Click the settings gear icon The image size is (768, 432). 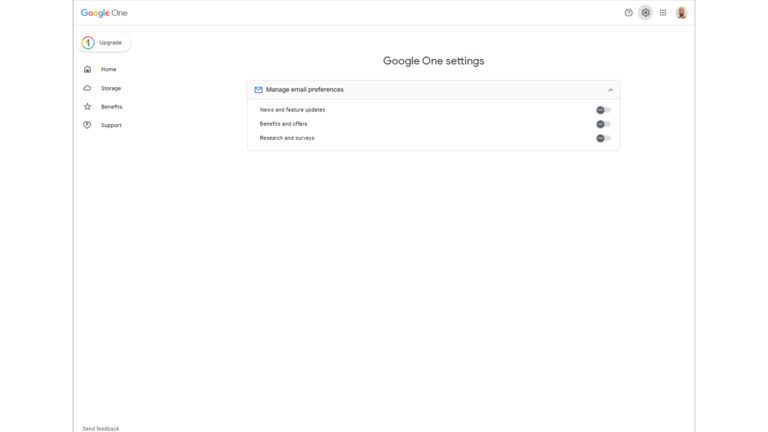(x=646, y=13)
